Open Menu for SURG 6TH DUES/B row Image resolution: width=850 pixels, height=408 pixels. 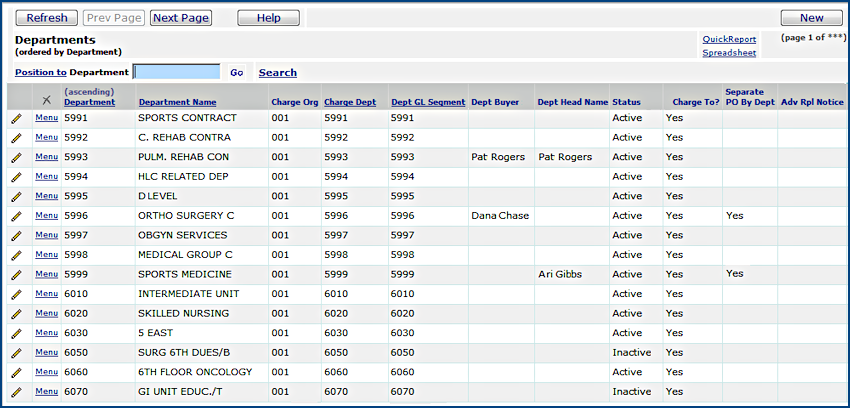click(x=46, y=352)
